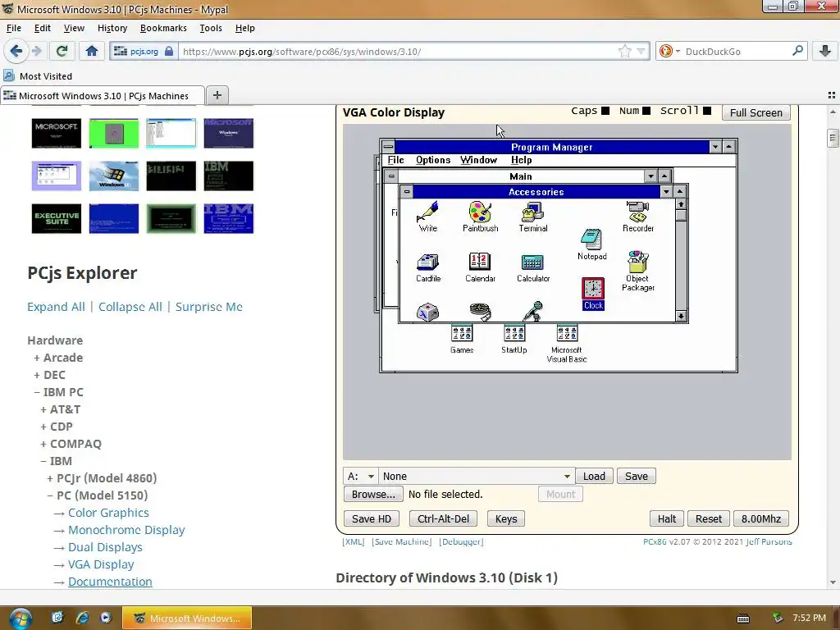Reload the page with Refresh icon
The width and height of the screenshot is (840, 630).
click(62, 51)
